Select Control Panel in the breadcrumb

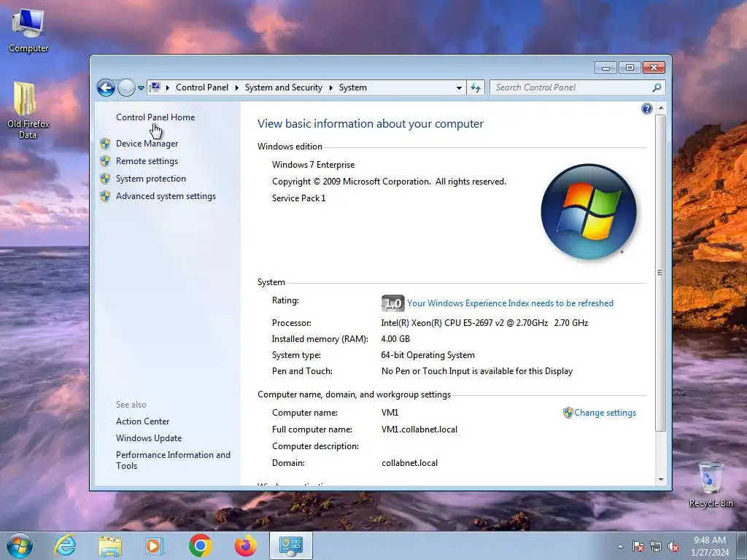[202, 87]
